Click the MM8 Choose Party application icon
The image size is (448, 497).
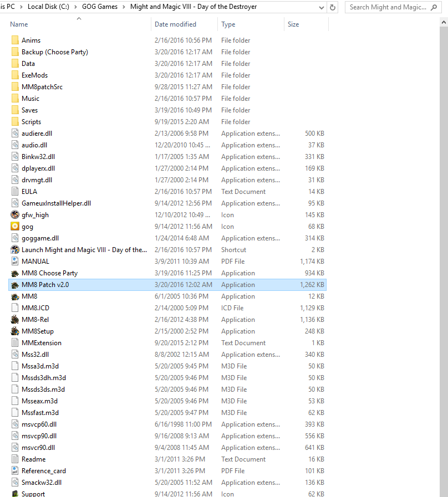click(15, 273)
